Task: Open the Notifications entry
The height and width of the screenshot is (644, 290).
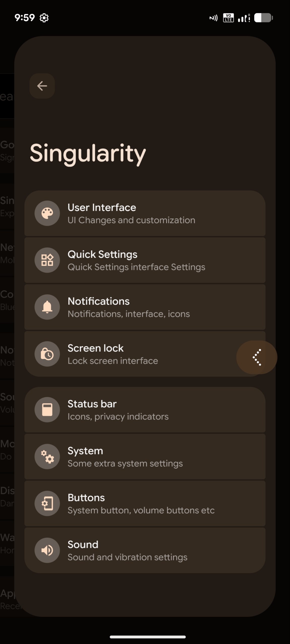Action: click(x=145, y=307)
